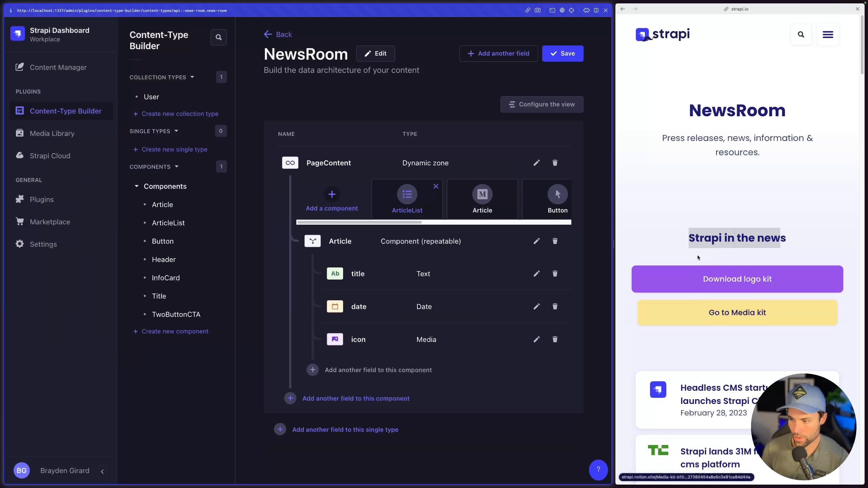The width and height of the screenshot is (868, 488).
Task: Remove ArticleList from the dynamic zone
Action: pyautogui.click(x=436, y=186)
